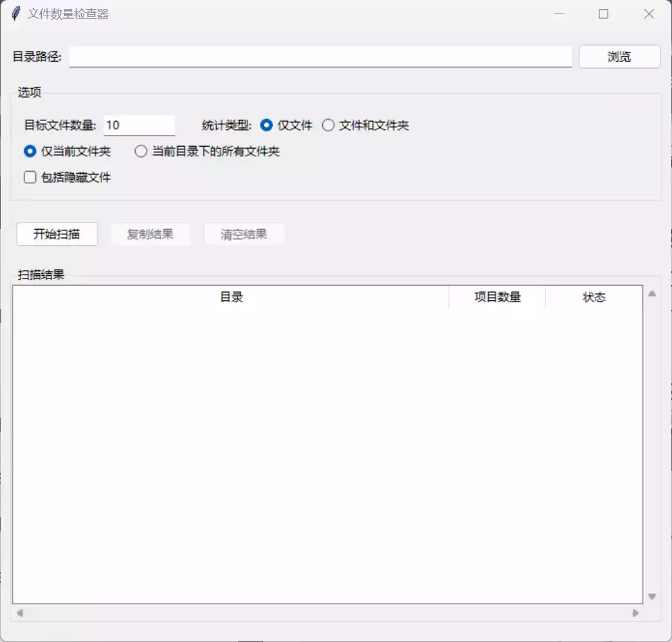Click the 目标文件数量 value field
The width and height of the screenshot is (672, 642).
[139, 125]
